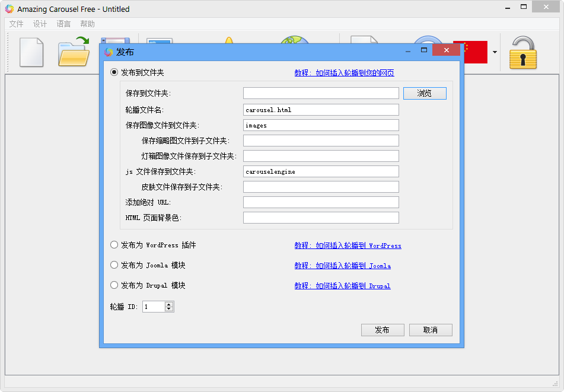Viewport: 564px width, 392px height.
Task: Expand the language flag dropdown arrow
Action: 495,52
